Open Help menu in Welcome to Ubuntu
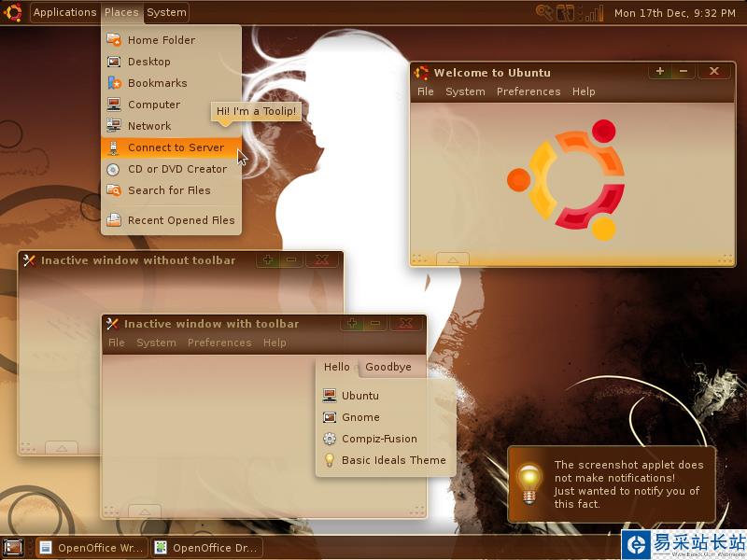747x560 pixels. click(x=584, y=91)
